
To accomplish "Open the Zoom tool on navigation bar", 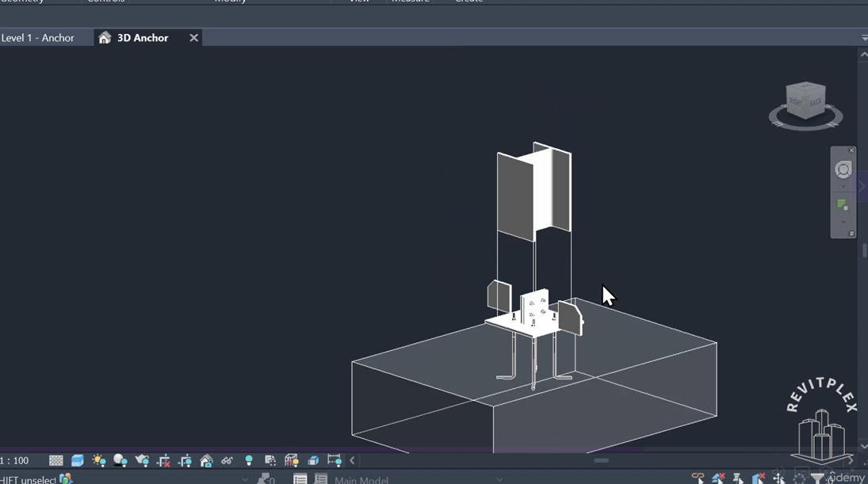I will coord(843,204).
